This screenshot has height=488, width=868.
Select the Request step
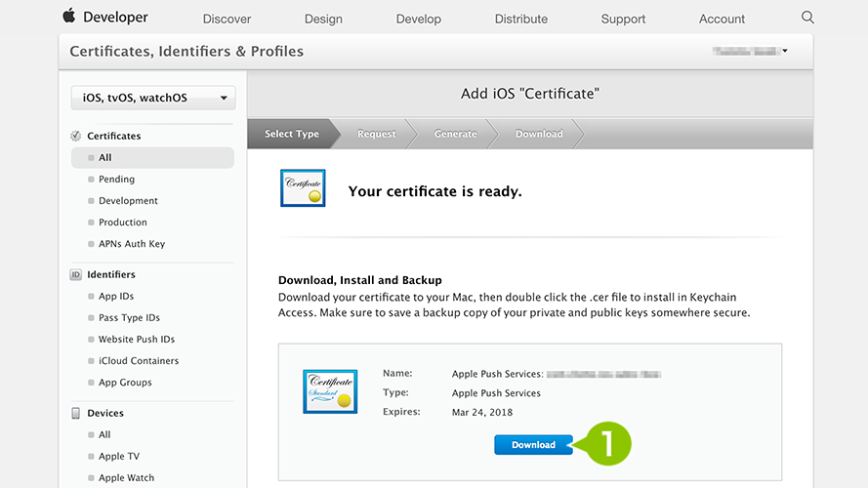pos(377,134)
